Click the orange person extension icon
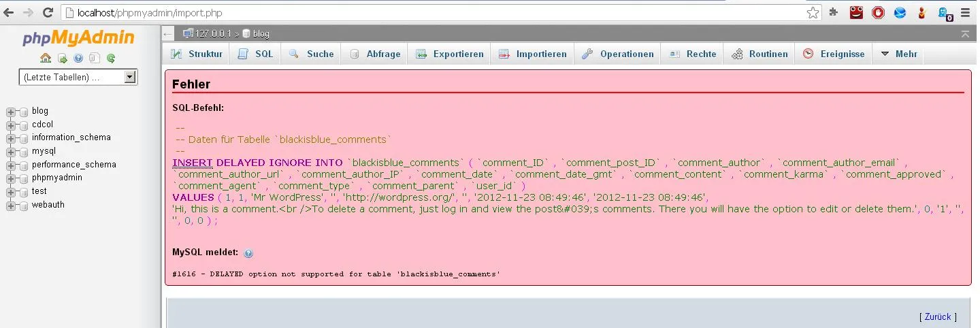The width and height of the screenshot is (980, 328). click(x=922, y=12)
